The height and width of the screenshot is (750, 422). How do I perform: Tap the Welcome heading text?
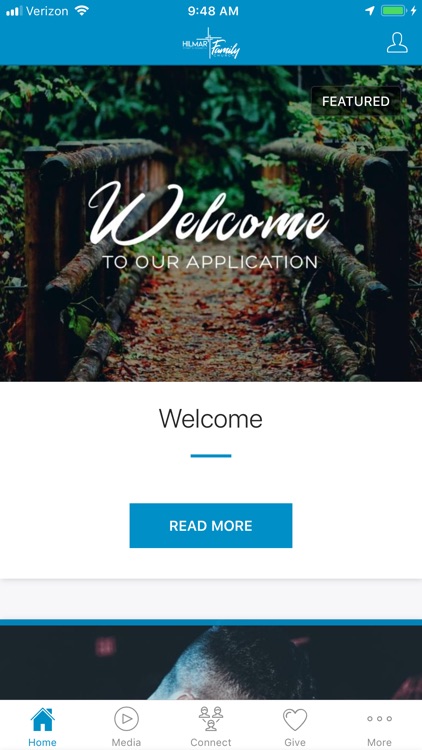(211, 419)
